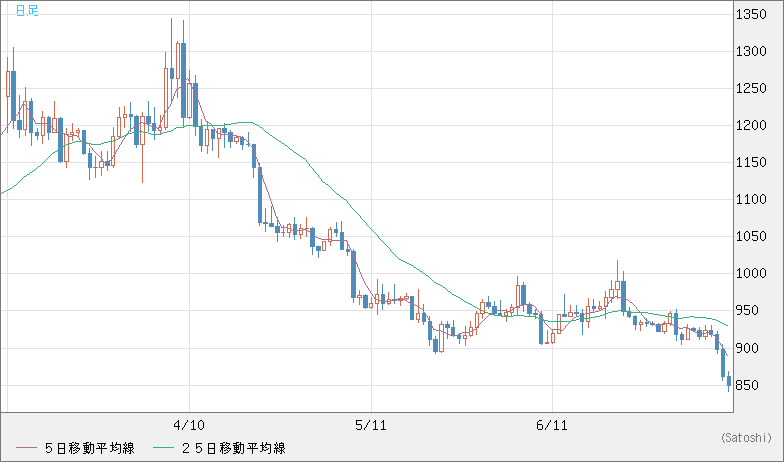Click the (Satoshi) unit label
This screenshot has width=784, height=462.
[x=746, y=438]
